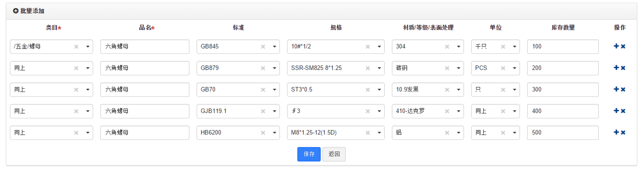Click the 保存 save button
Screen dimensions: 644x174
tap(309, 154)
